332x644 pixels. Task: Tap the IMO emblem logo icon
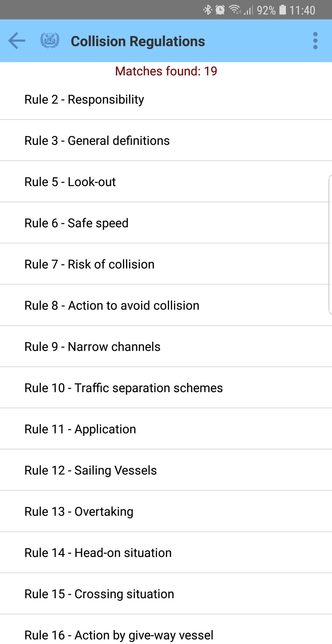coord(50,41)
